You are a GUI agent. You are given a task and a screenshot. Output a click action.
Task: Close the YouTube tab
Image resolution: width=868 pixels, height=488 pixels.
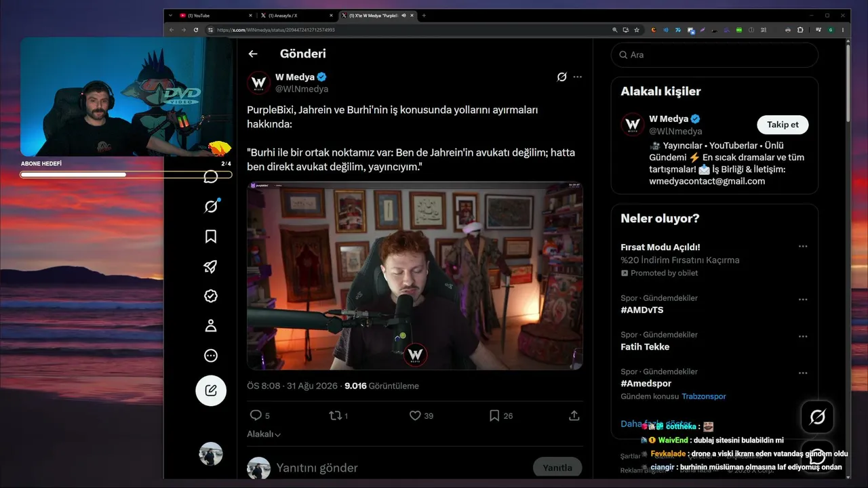point(250,16)
